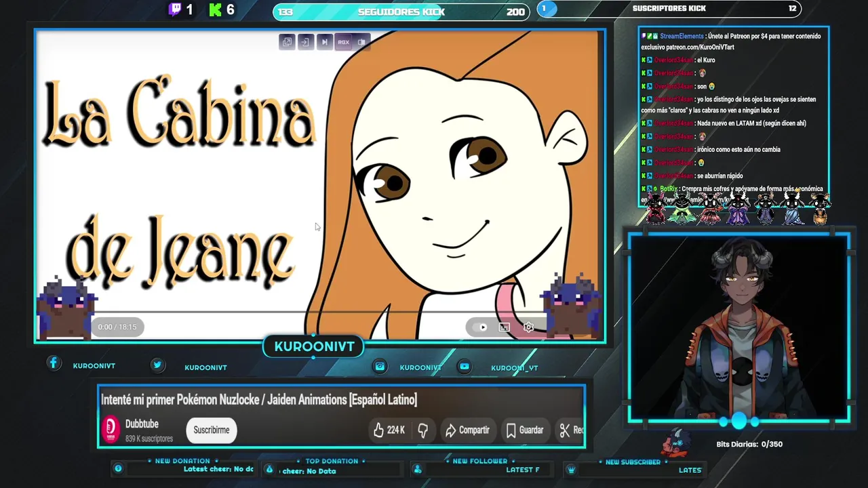Click the enter/login arrow icon atop video
This screenshot has width=868, height=488.
pyautogui.click(x=305, y=42)
